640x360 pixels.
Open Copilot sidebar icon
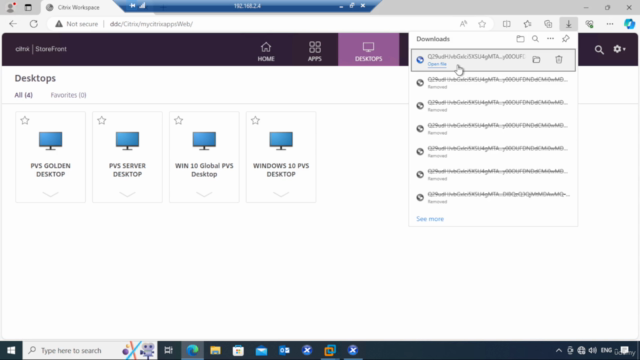(629, 24)
